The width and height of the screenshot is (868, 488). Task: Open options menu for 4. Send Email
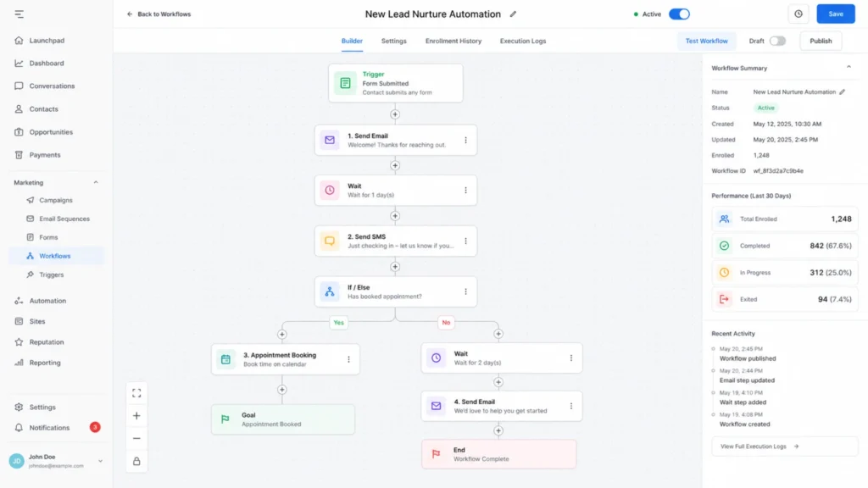pos(571,406)
